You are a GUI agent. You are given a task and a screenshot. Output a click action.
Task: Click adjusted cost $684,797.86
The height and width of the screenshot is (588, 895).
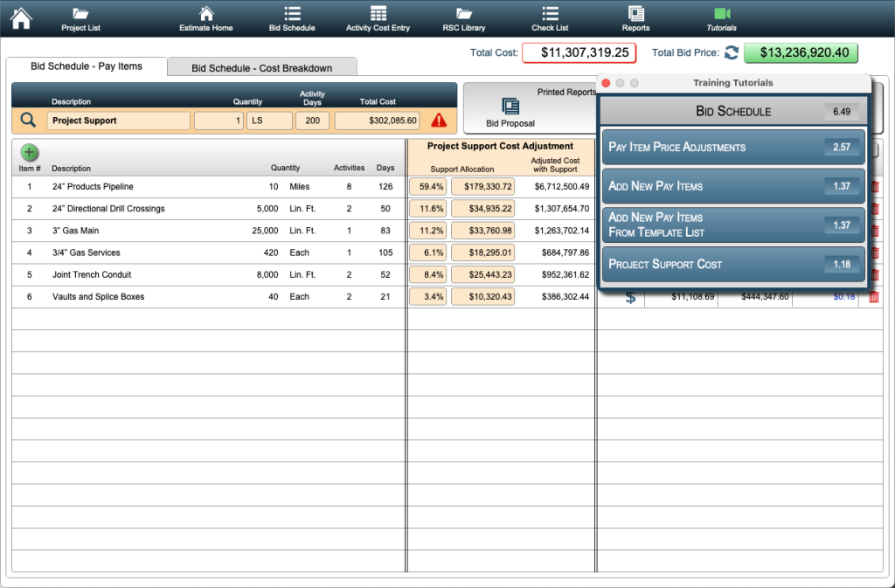(565, 252)
